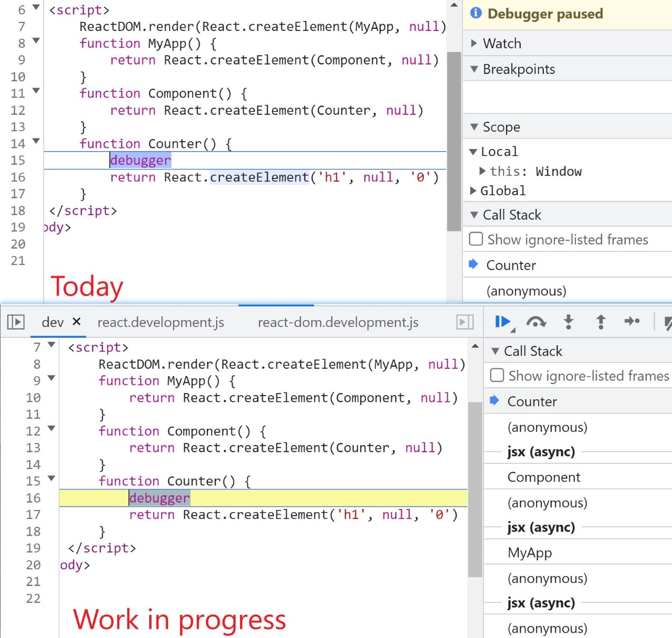Screen dimensions: 672x638
Task: Collapse the lower Call Stack section
Action: point(495,351)
